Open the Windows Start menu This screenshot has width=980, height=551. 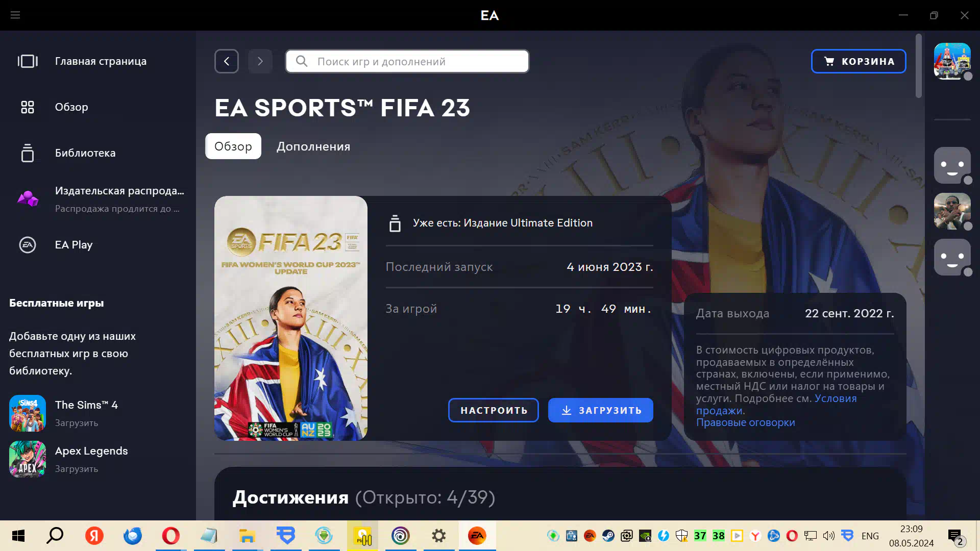[18, 536]
